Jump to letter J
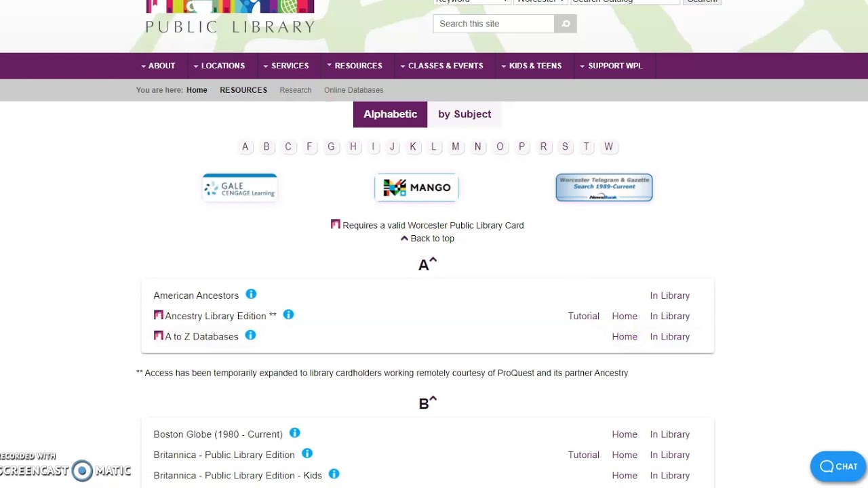Viewport: 868px width, 488px height. click(392, 146)
